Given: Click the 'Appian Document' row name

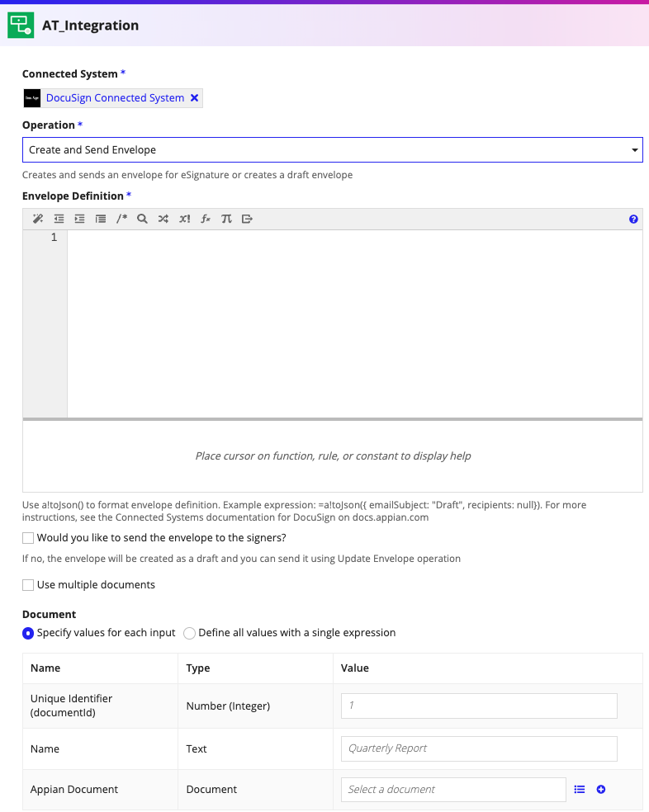Looking at the screenshot, I should (74, 789).
